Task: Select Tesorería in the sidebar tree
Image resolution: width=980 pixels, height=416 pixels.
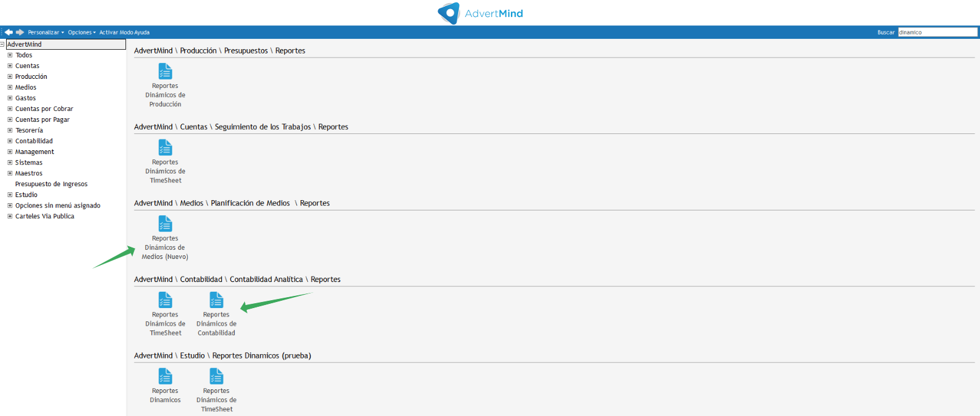Action: coord(29,130)
